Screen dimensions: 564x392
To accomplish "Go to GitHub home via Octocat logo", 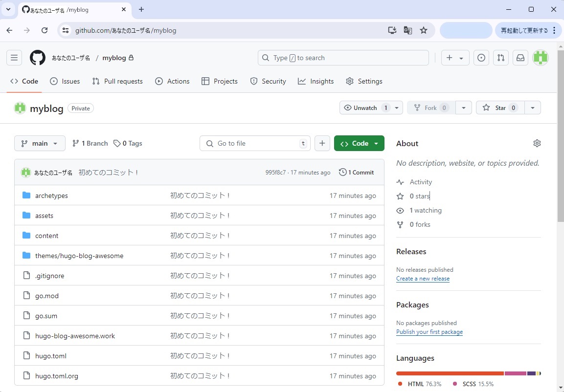I will click(x=37, y=58).
